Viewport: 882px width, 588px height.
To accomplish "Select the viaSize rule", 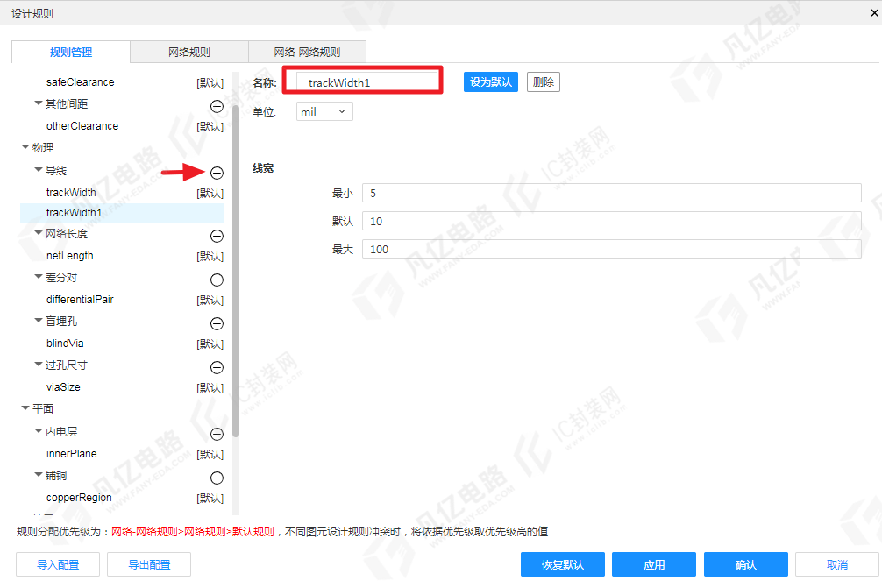I will pos(63,386).
